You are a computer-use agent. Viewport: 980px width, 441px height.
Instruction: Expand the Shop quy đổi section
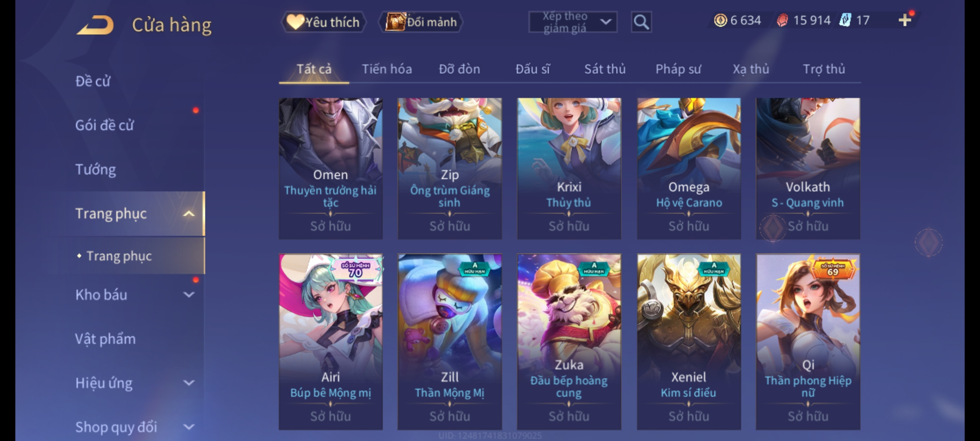(189, 427)
